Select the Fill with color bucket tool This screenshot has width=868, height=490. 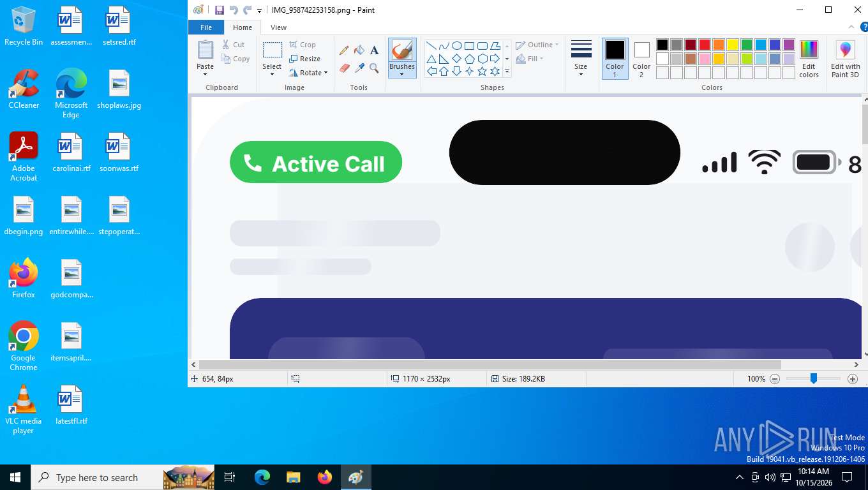(359, 50)
